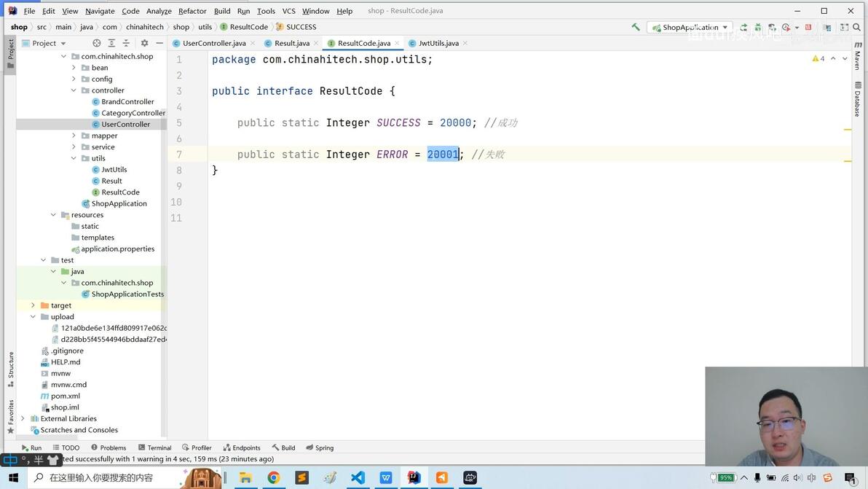The image size is (868, 489).
Task: Click the locate-in-project target icon
Action: (97, 43)
